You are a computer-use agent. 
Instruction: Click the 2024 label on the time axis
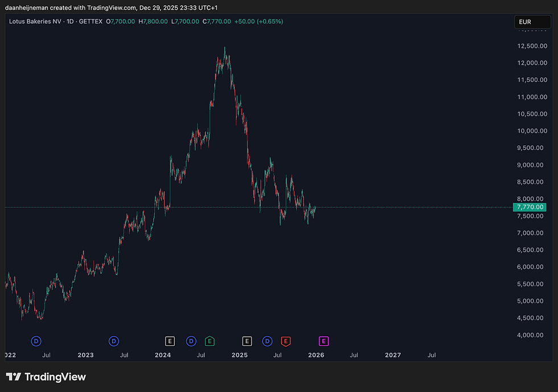pyautogui.click(x=163, y=355)
